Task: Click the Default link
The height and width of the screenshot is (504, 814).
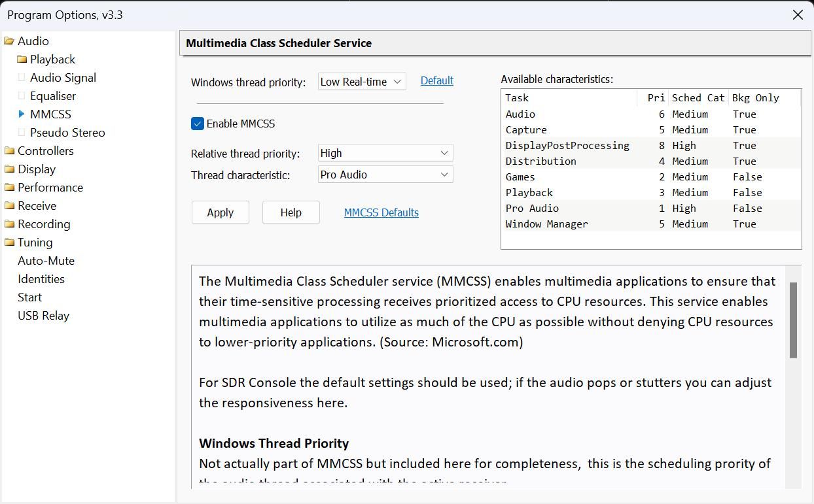Action: 436,80
